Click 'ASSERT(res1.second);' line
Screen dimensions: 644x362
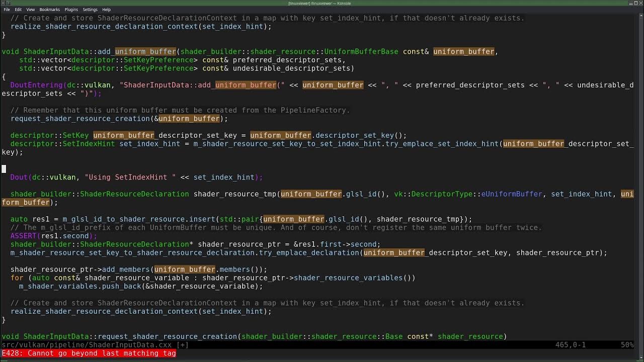tap(53, 236)
